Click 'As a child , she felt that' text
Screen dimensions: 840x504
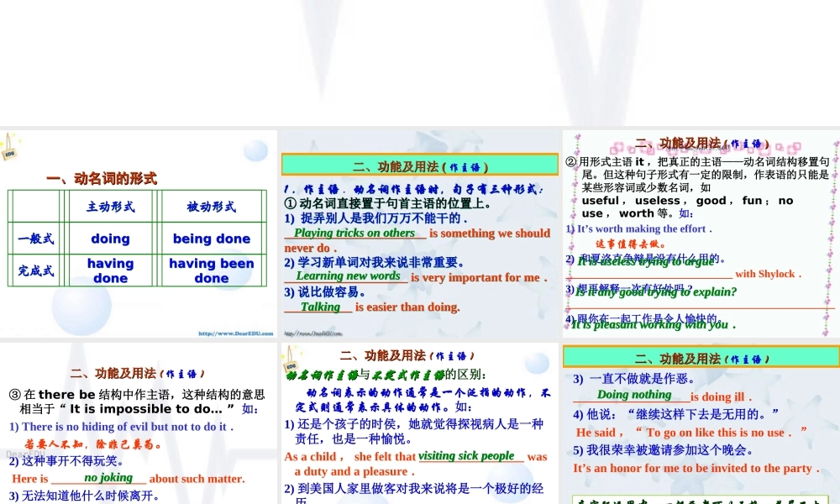(349, 456)
